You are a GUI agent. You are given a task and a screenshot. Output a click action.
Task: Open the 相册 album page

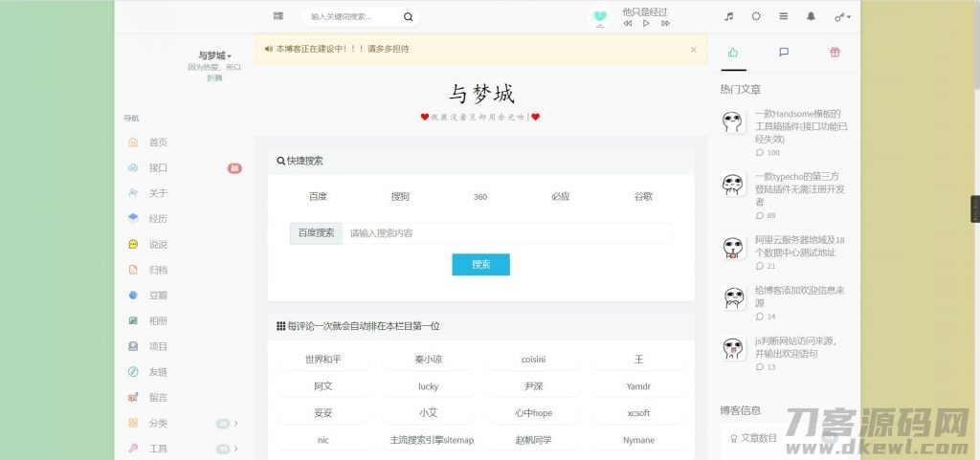(x=158, y=320)
